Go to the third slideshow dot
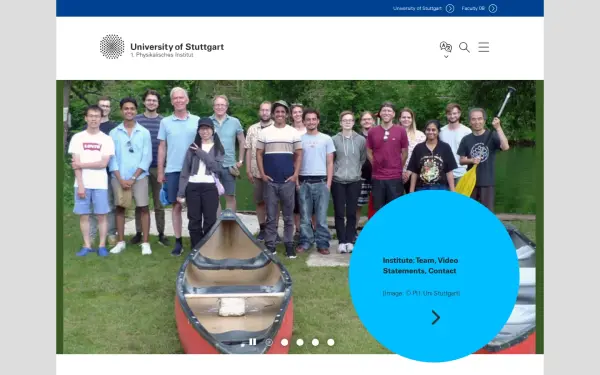Viewport: 600px width, 375px height. [300, 342]
